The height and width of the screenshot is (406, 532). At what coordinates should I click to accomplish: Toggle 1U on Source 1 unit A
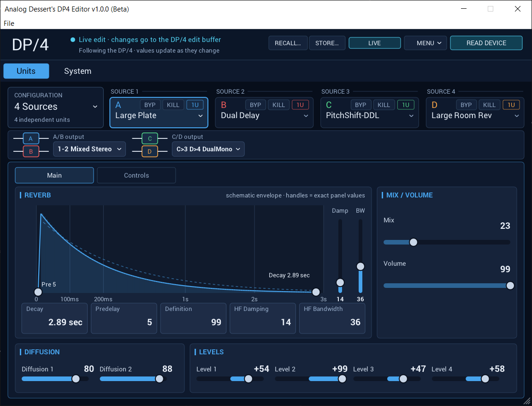click(x=195, y=105)
